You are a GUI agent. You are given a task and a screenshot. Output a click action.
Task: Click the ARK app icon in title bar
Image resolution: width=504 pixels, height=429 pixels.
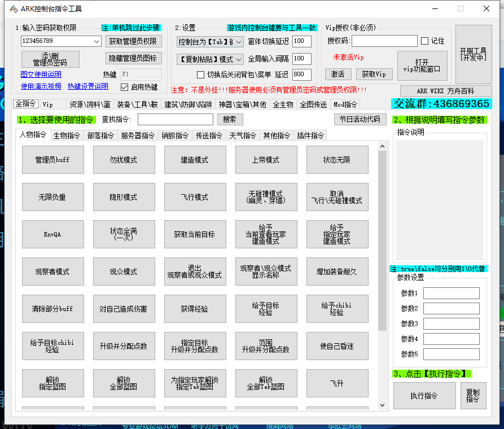(14, 8)
